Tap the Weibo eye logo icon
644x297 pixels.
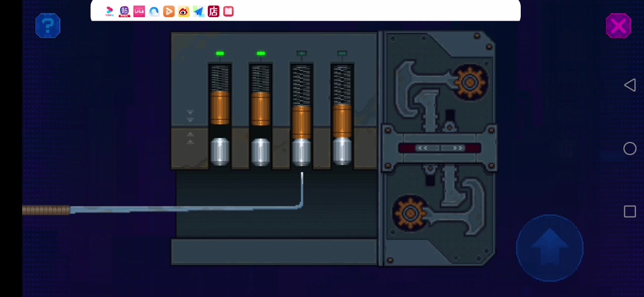coord(184,12)
